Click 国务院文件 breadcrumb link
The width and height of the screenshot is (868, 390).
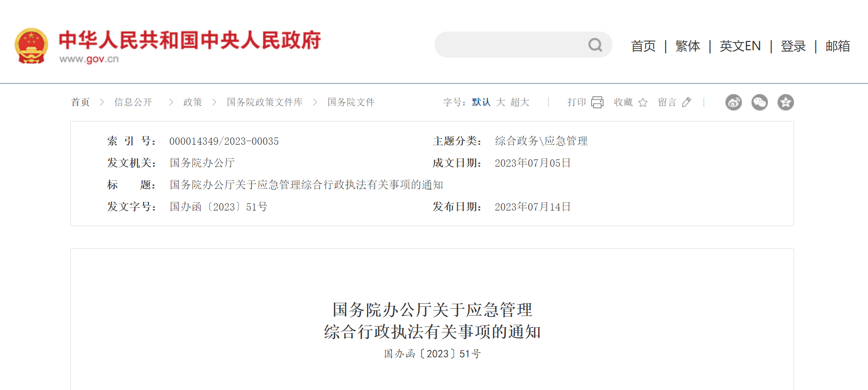point(351,102)
